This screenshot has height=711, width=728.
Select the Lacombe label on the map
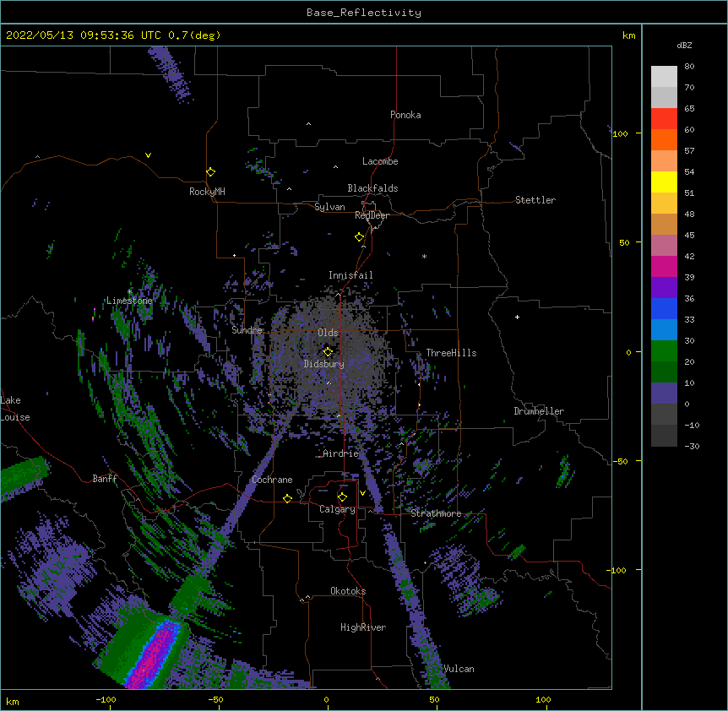(380, 161)
